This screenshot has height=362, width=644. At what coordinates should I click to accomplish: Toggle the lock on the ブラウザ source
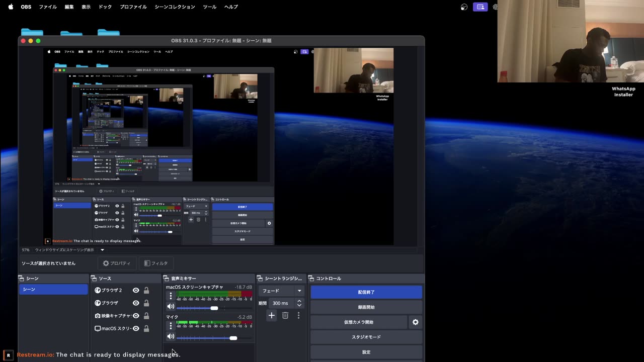[146, 303]
